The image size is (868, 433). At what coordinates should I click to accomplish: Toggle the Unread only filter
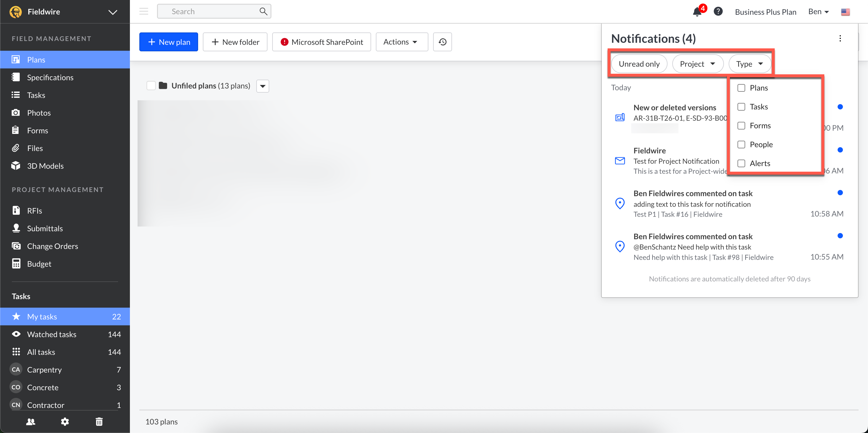click(639, 64)
